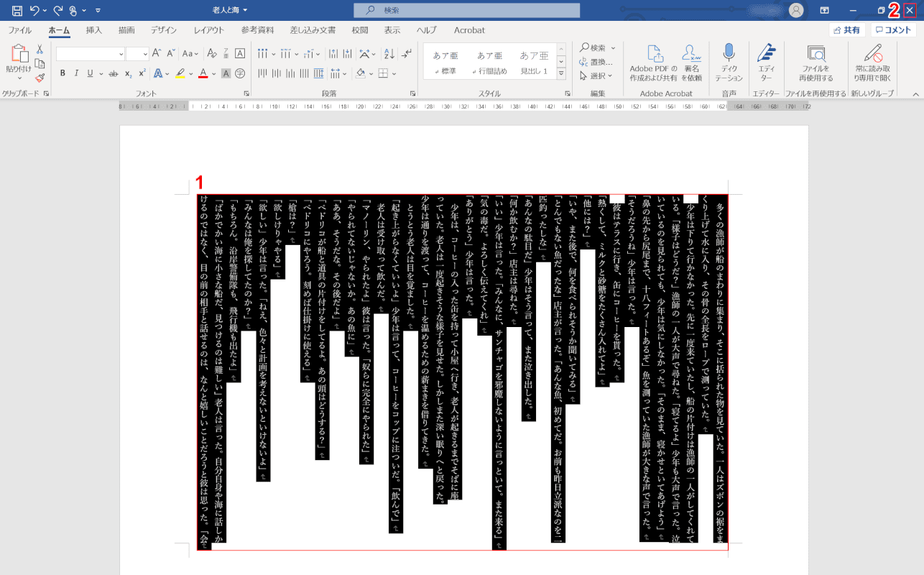Viewport: 924px width, 575px height.
Task: Start Dictation with microphone icon
Action: click(x=729, y=63)
